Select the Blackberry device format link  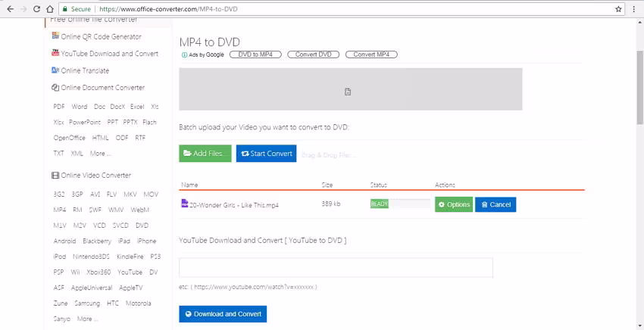97,241
